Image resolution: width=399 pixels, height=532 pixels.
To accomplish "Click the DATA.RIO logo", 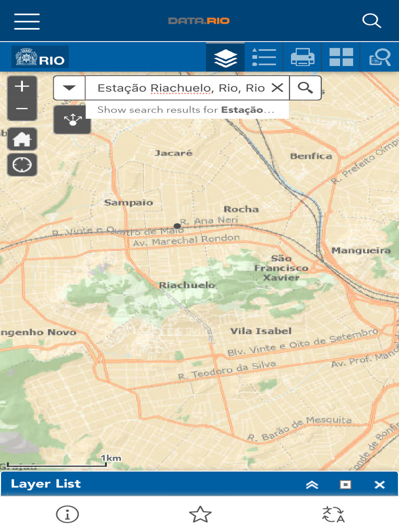I will (x=199, y=21).
